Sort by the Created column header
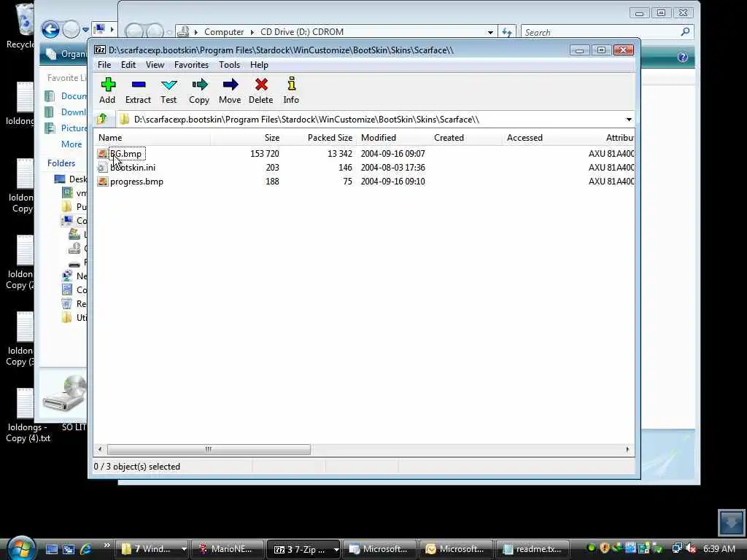This screenshot has height=560, width=747. click(x=449, y=138)
